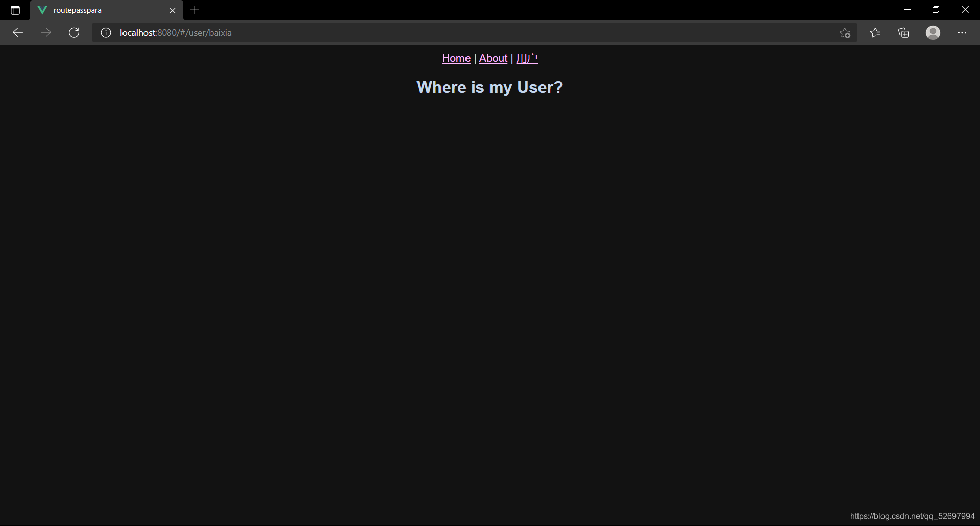Open the Collections panel
The width and height of the screenshot is (980, 526).
pyautogui.click(x=903, y=33)
